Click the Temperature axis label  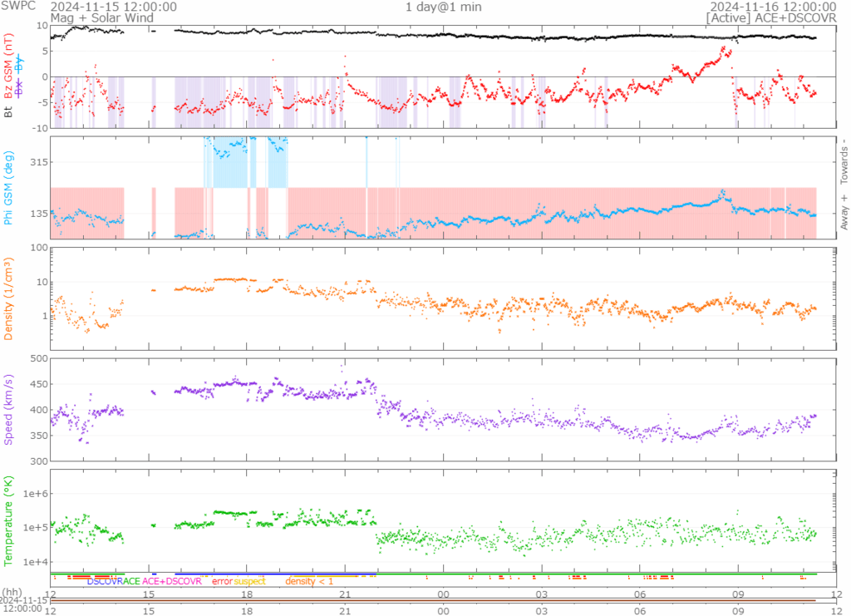point(9,519)
